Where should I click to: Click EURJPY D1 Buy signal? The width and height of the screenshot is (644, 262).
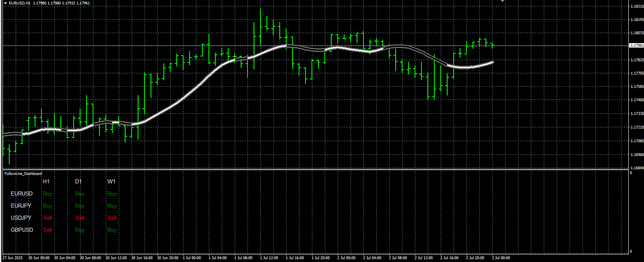click(80, 206)
